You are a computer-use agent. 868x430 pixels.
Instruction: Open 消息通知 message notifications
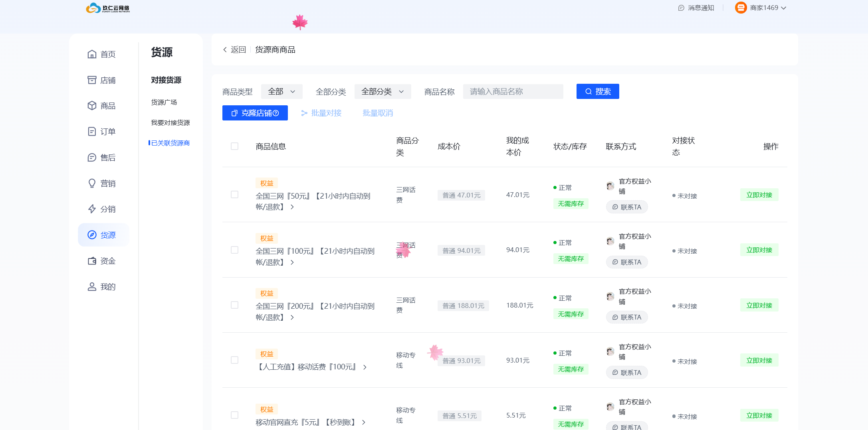(x=696, y=8)
